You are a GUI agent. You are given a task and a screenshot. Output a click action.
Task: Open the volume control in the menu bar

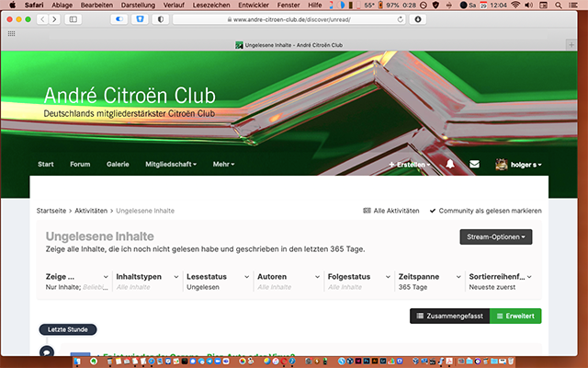(x=529, y=5)
